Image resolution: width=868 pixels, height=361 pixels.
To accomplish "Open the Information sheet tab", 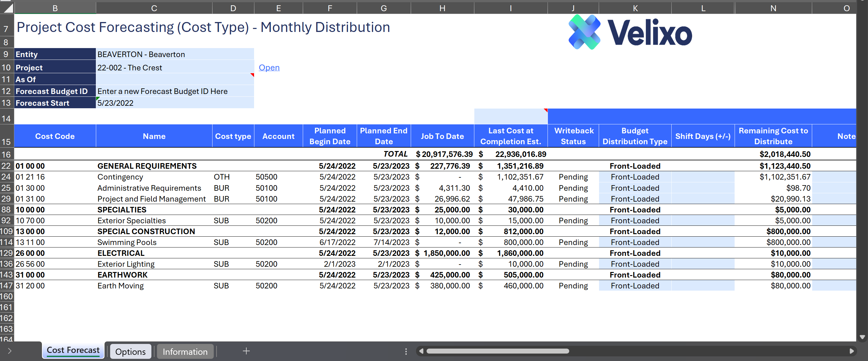I will pyautogui.click(x=185, y=352).
